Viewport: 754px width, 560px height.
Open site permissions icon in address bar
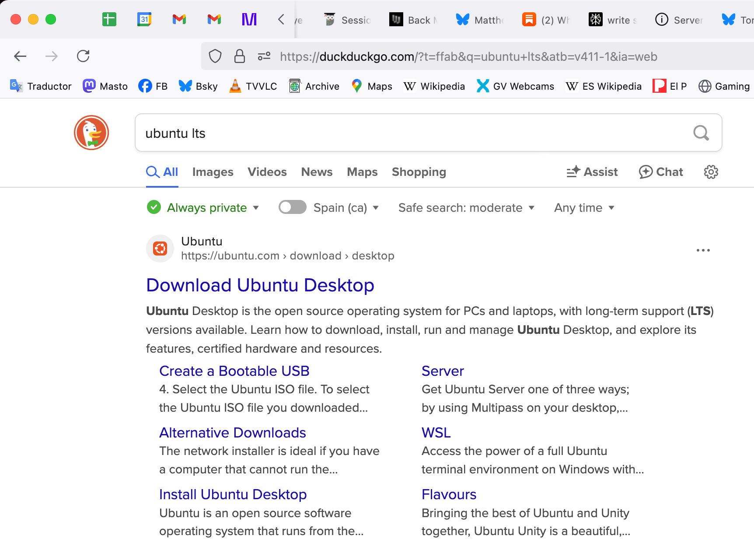pos(264,56)
